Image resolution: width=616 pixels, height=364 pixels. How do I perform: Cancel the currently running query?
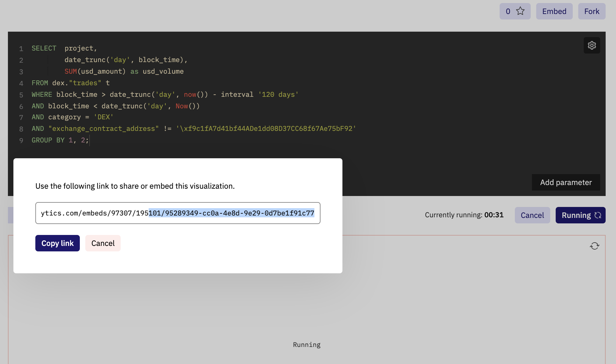pos(532,215)
